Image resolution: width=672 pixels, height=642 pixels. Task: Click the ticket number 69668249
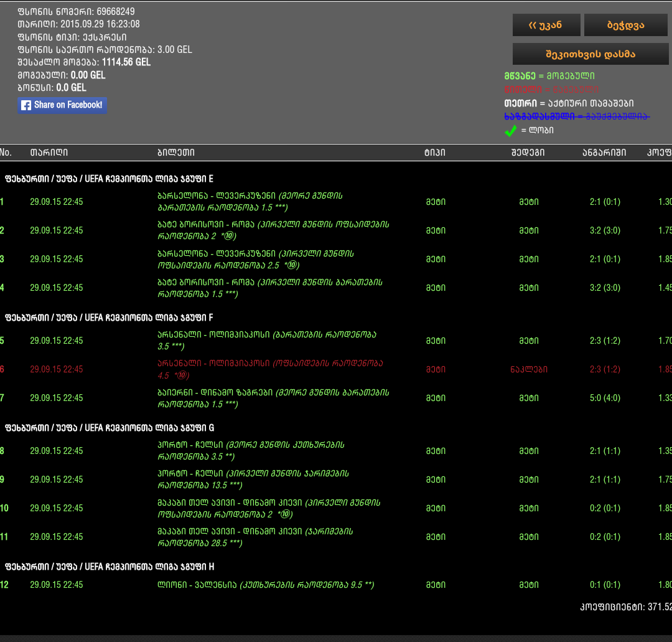(115, 11)
